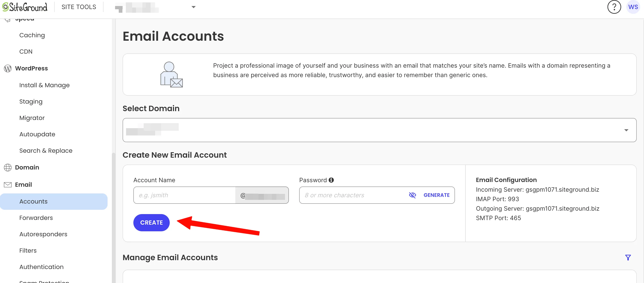Click the Email Accounts page title
This screenshot has width=644, height=283.
tap(173, 36)
